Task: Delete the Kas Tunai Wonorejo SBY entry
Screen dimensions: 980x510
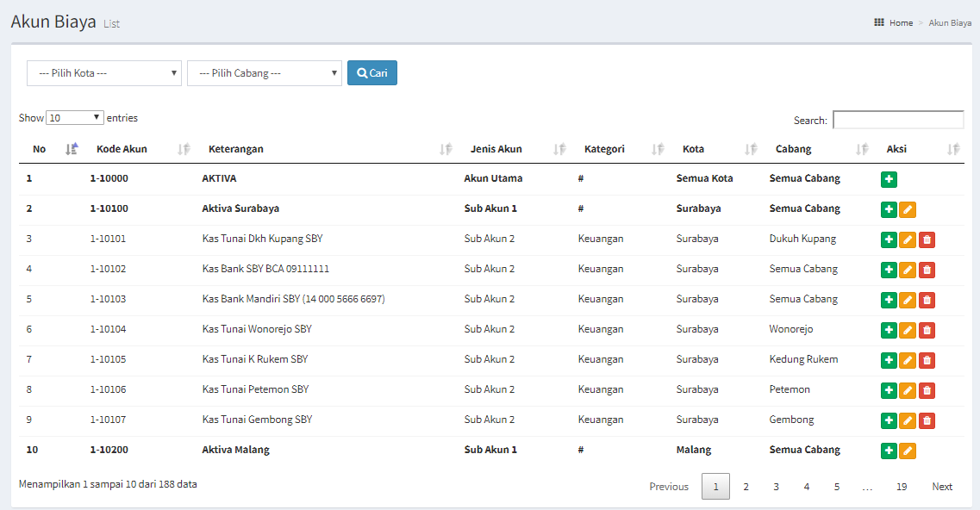Action: point(927,330)
